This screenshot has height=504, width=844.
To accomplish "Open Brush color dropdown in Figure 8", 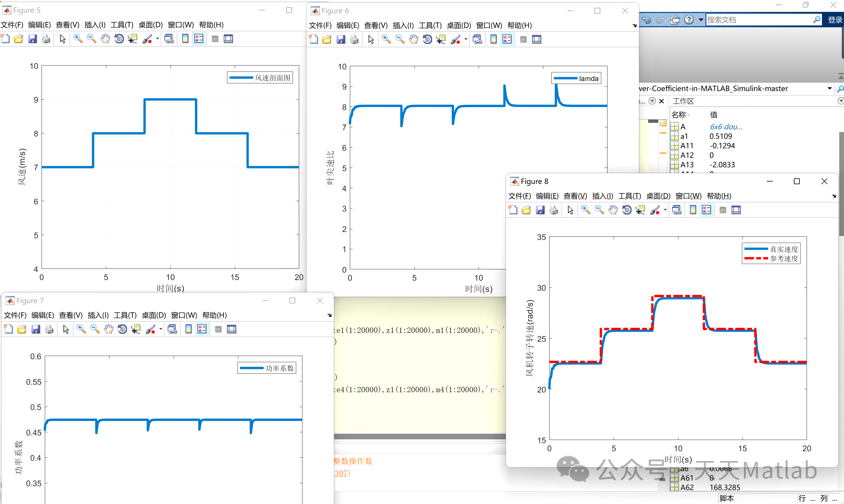I will (x=665, y=210).
